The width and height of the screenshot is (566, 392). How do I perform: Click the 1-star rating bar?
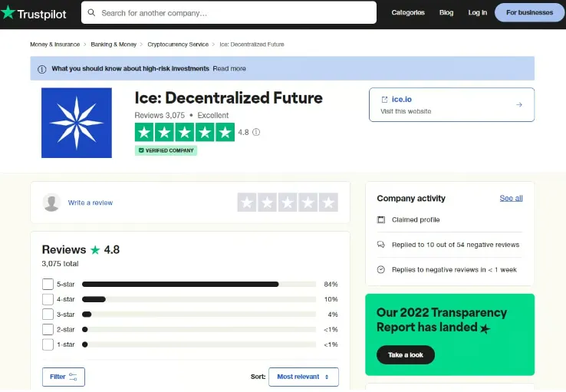tap(199, 344)
